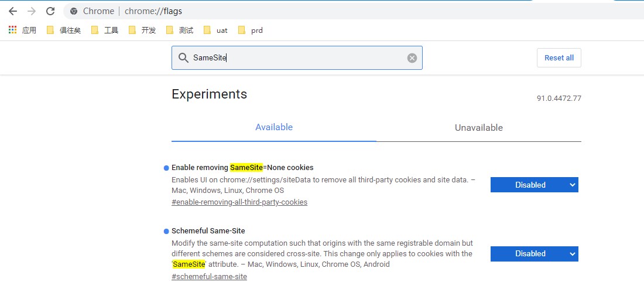Open the 开发 bookmarks folder
This screenshot has height=302, width=644.
pos(142,30)
